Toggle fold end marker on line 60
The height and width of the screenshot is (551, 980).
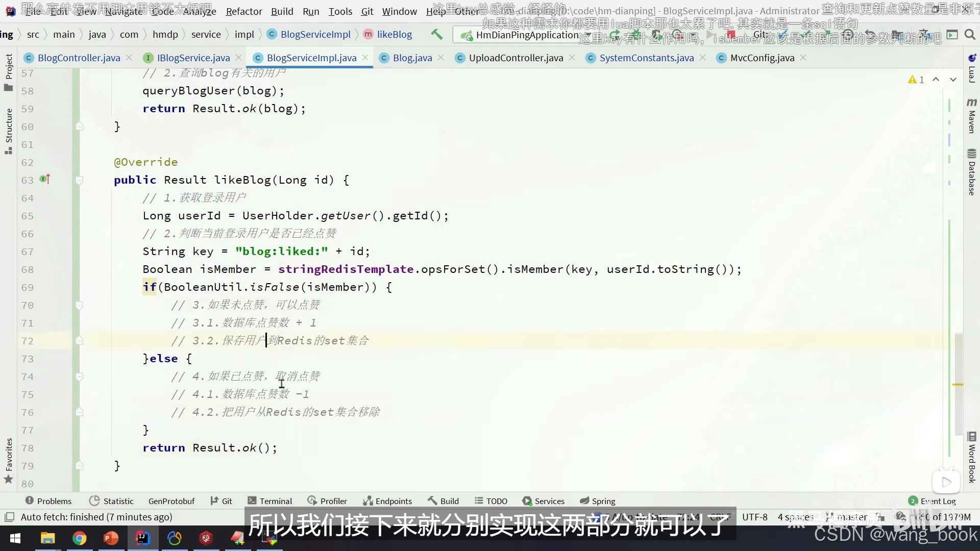(79, 126)
